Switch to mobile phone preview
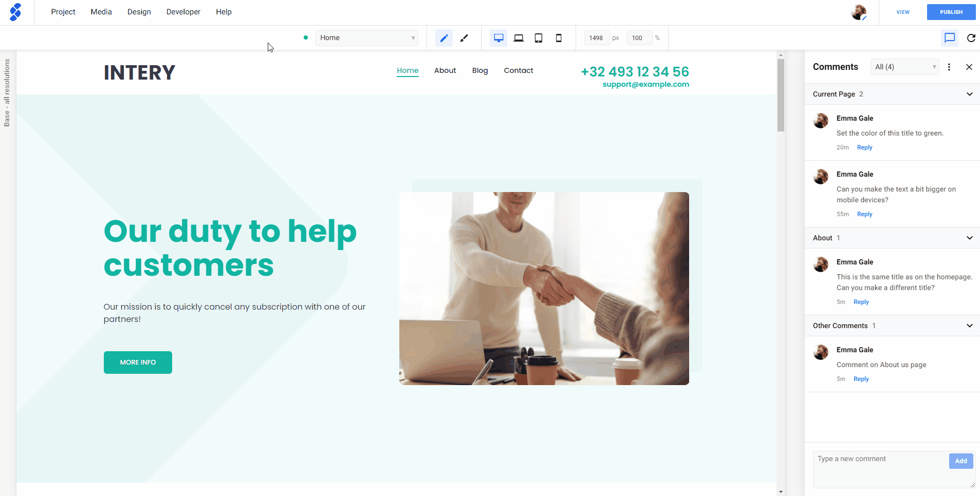Viewport: 980px width, 496px height. [559, 38]
